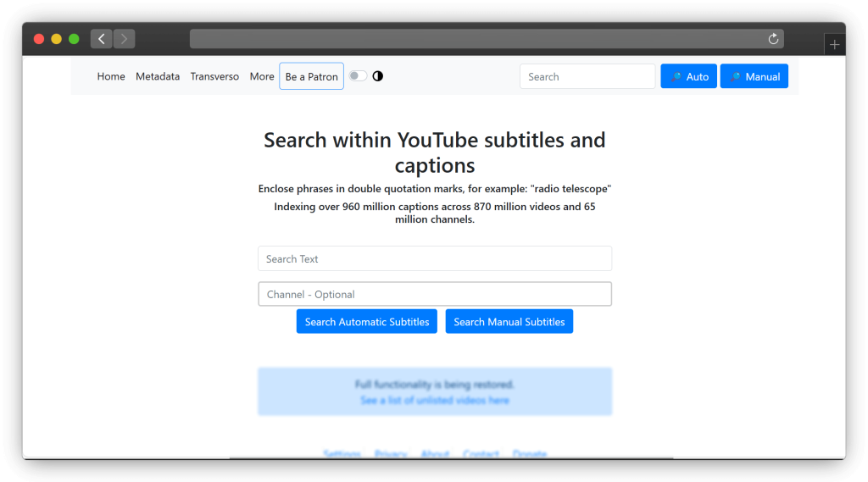Open the Home page from the navbar
The height and width of the screenshot is (482, 868).
click(111, 76)
